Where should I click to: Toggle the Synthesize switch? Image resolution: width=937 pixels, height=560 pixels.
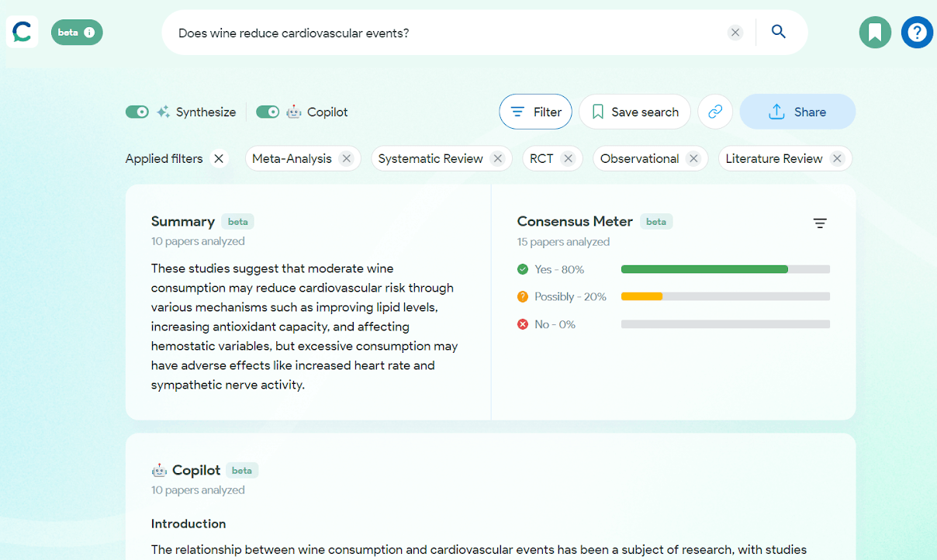[137, 112]
